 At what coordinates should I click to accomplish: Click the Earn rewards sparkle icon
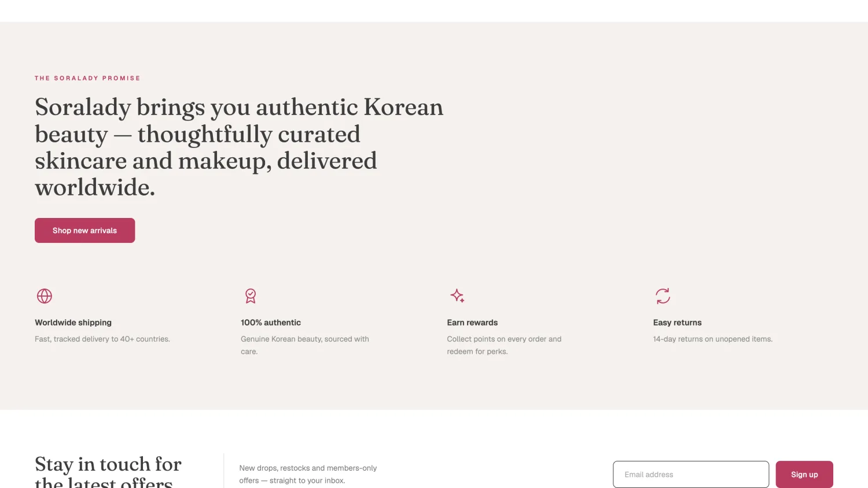tap(457, 296)
